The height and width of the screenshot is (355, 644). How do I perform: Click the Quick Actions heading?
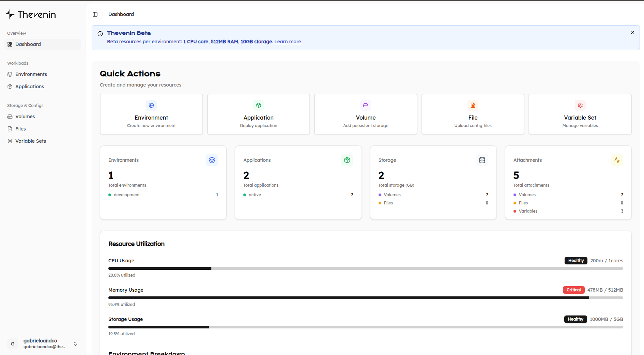pyautogui.click(x=130, y=74)
